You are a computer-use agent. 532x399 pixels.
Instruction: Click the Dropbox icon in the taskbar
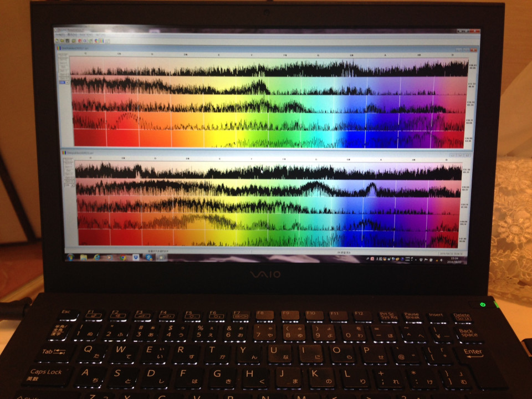pyautogui.click(x=136, y=258)
